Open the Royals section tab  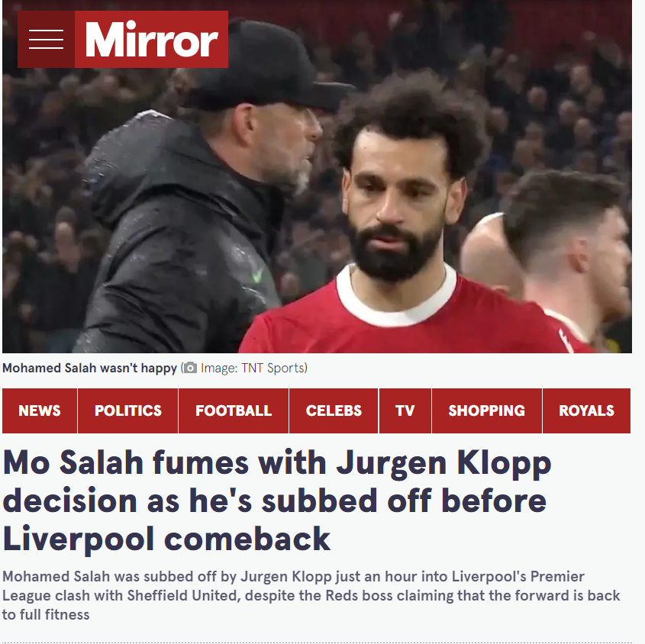pyautogui.click(x=586, y=411)
